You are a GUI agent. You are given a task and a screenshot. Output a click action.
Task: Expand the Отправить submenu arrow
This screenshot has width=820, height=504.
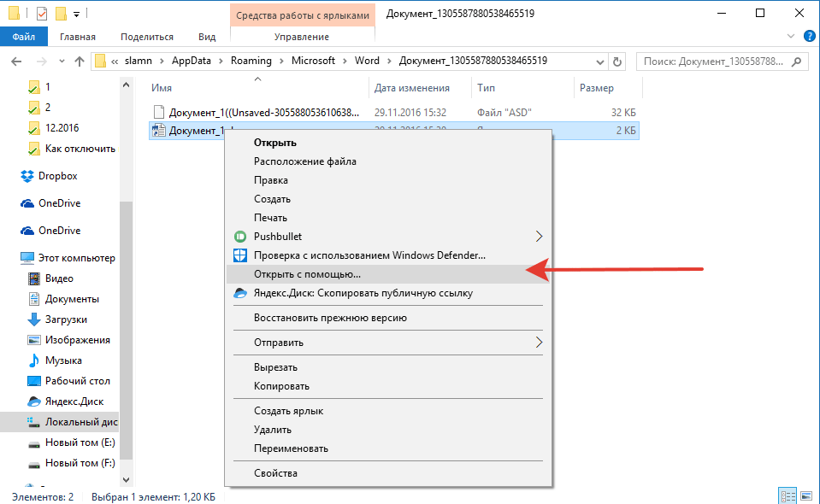(539, 343)
